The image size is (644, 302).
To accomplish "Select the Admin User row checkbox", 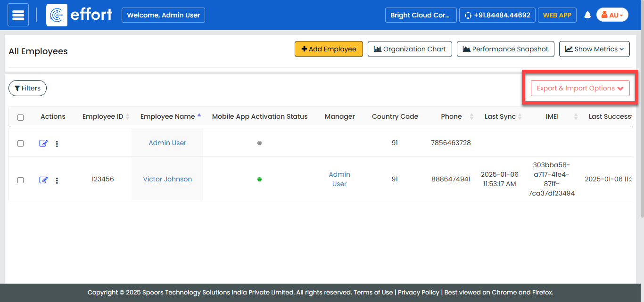I will [20, 143].
